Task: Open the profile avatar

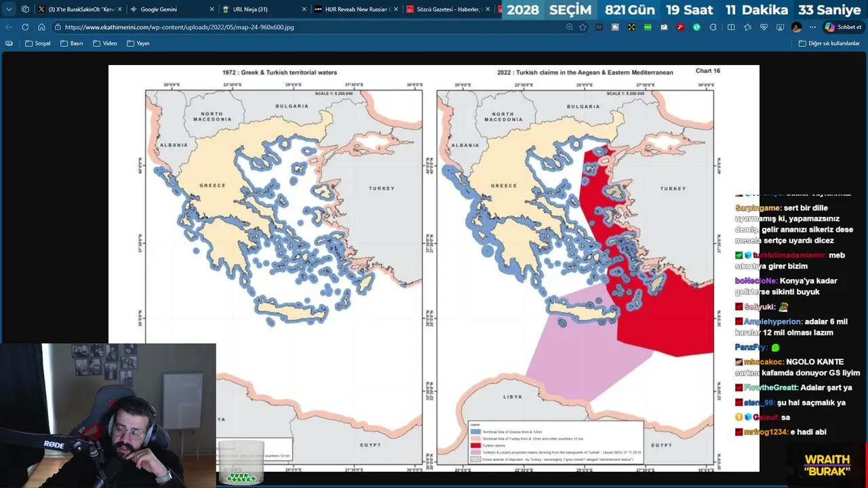Action: click(x=796, y=27)
